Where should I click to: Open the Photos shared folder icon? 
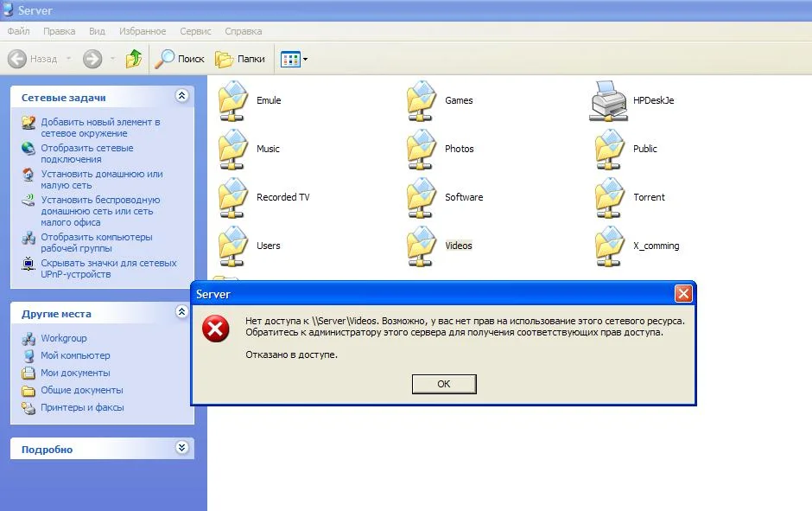422,150
